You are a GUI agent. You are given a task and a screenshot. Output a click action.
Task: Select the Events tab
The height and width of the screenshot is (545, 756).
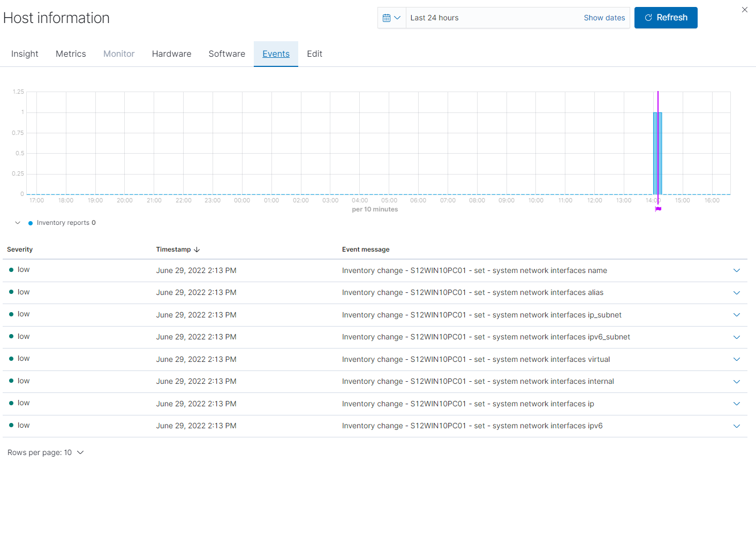[x=276, y=54]
